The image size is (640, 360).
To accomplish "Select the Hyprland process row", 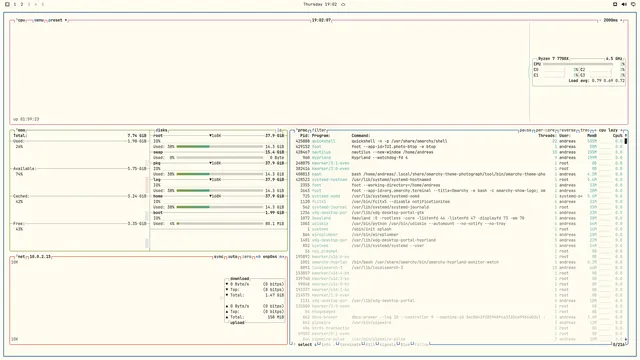I will pos(459,158).
